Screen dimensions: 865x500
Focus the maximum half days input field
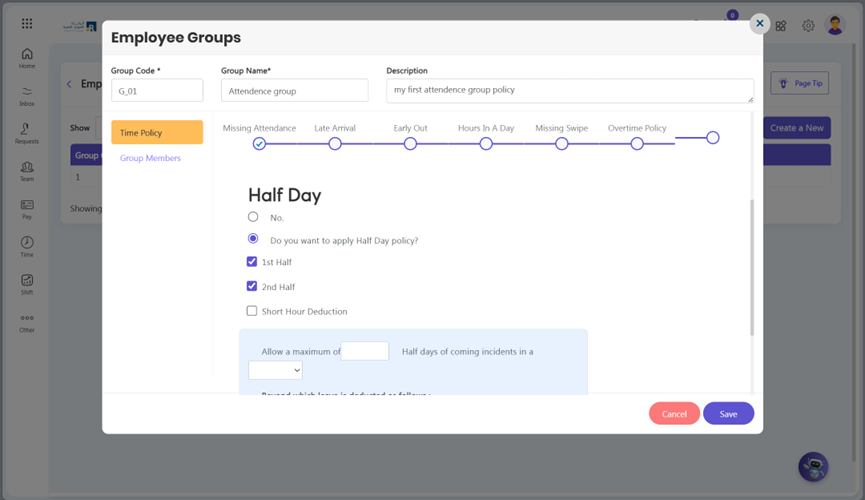(x=365, y=351)
